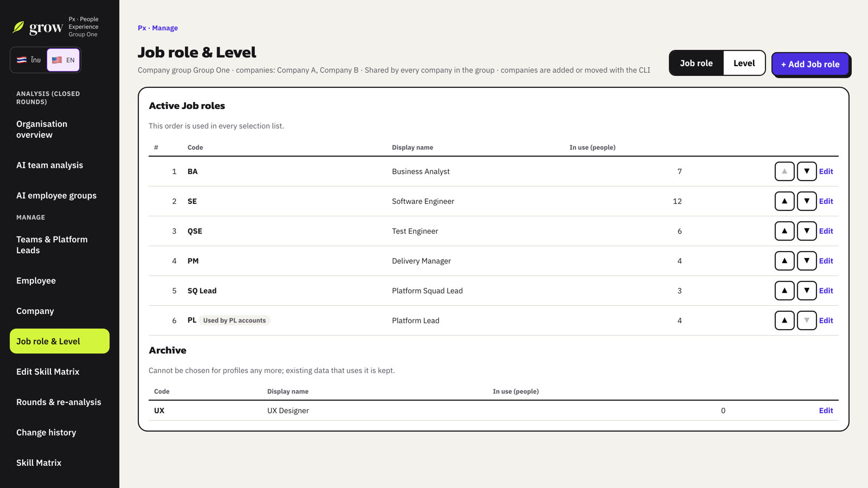868x488 pixels.
Task: Click the grow leaf logo
Action: [18, 27]
